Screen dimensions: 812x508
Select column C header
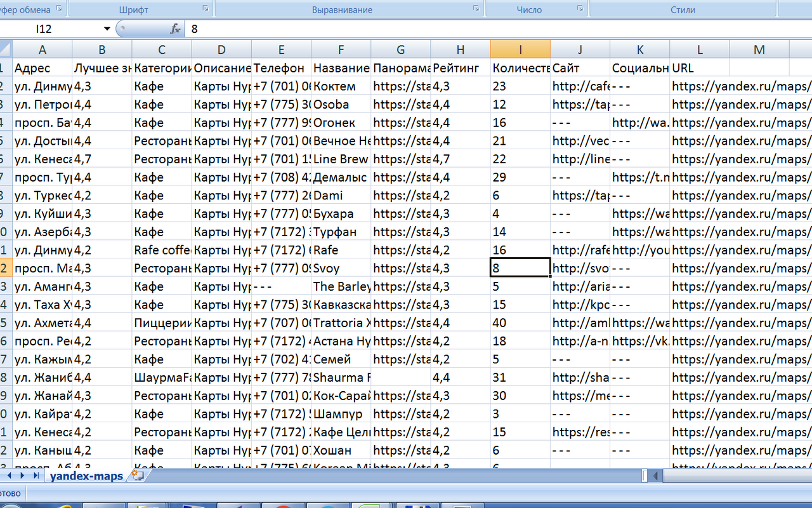point(162,50)
